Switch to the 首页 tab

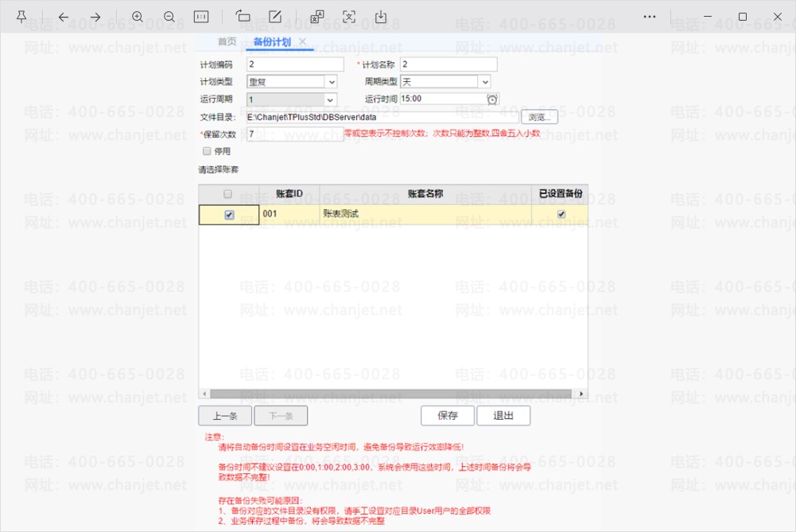pyautogui.click(x=227, y=41)
